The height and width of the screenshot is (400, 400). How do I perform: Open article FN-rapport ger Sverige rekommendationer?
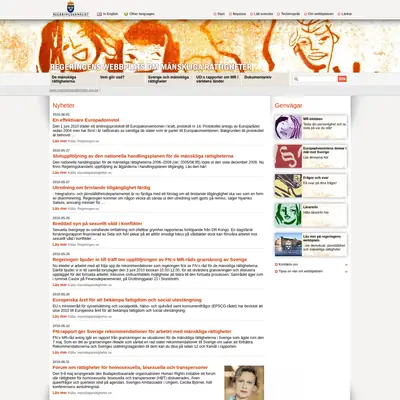click(x=142, y=332)
